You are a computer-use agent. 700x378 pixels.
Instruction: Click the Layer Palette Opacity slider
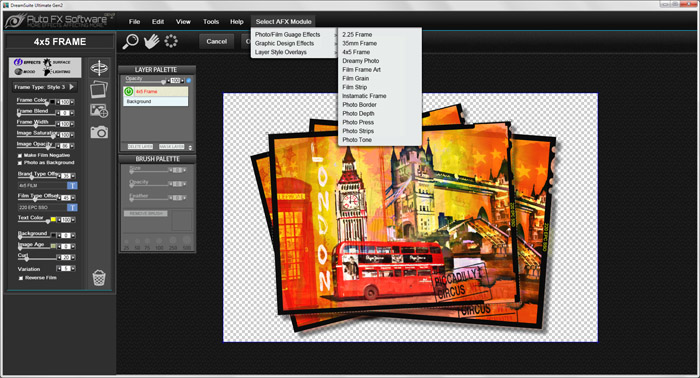coord(146,82)
